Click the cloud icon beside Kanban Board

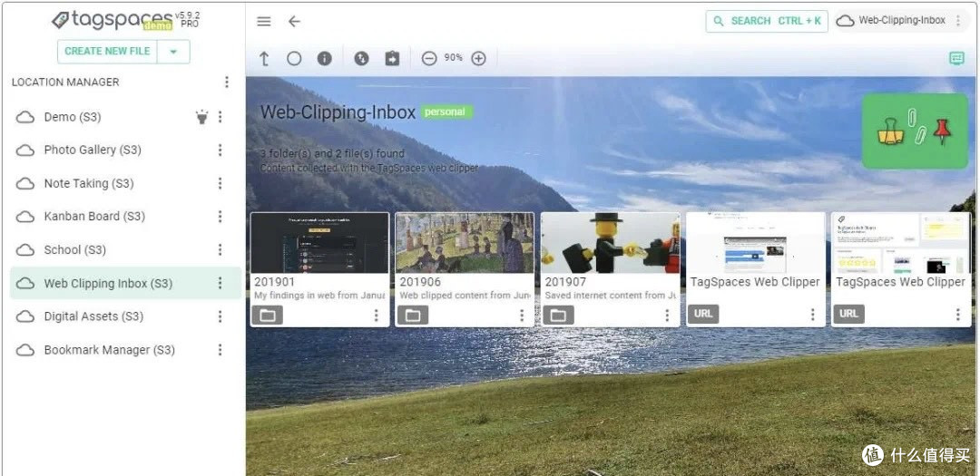coord(25,217)
